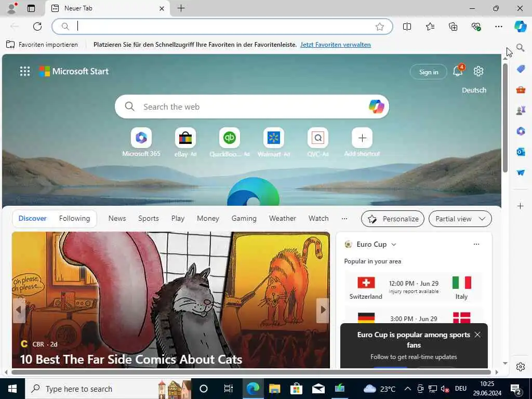Open Copilot icon in toolbar

pos(520,26)
